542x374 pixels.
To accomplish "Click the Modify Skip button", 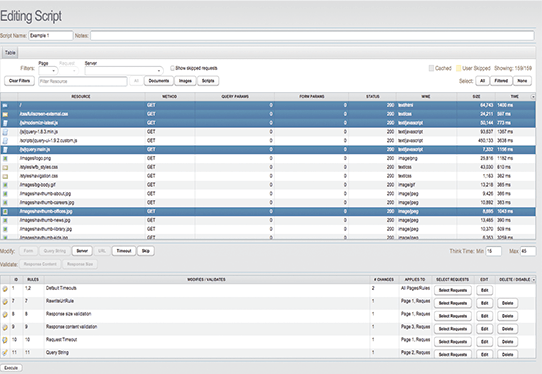I will [146, 251].
